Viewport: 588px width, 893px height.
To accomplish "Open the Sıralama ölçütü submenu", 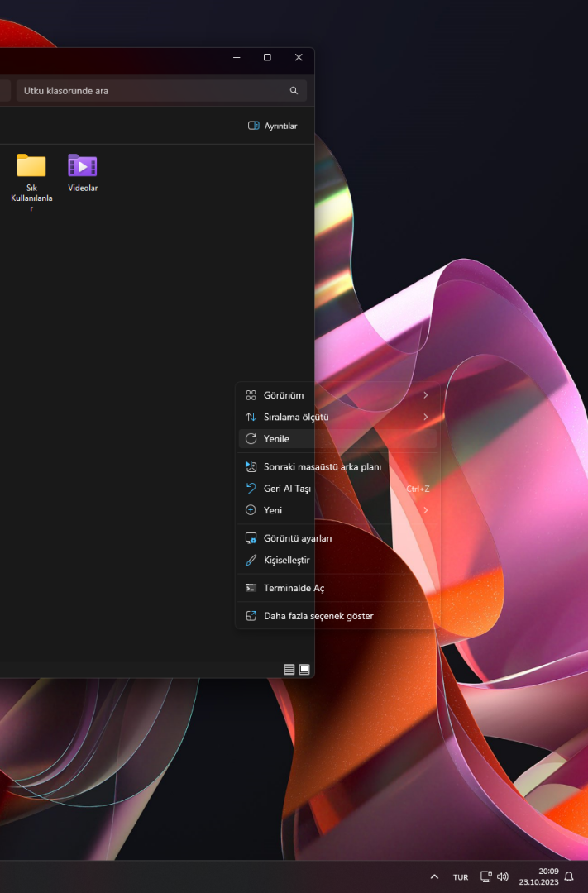I will point(337,417).
